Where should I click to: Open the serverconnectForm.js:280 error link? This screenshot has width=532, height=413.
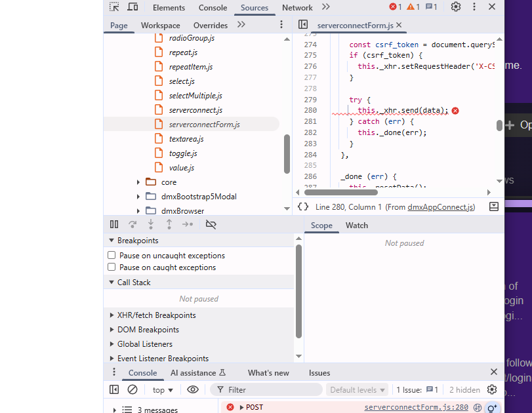(x=416, y=407)
